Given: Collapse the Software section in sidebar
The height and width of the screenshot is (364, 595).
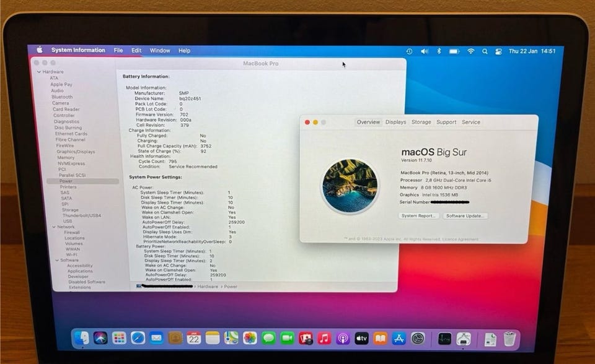Looking at the screenshot, I should [57, 260].
